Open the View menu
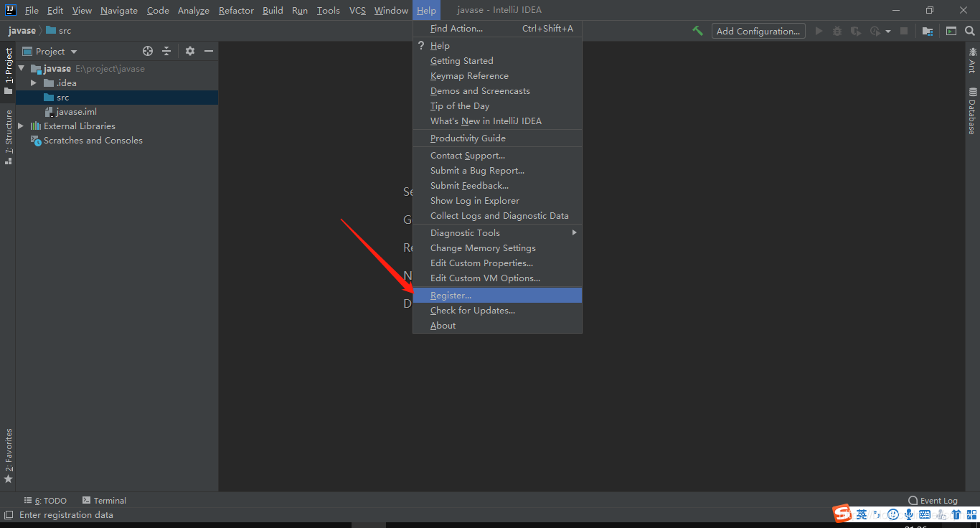The image size is (980, 528). coord(82,10)
